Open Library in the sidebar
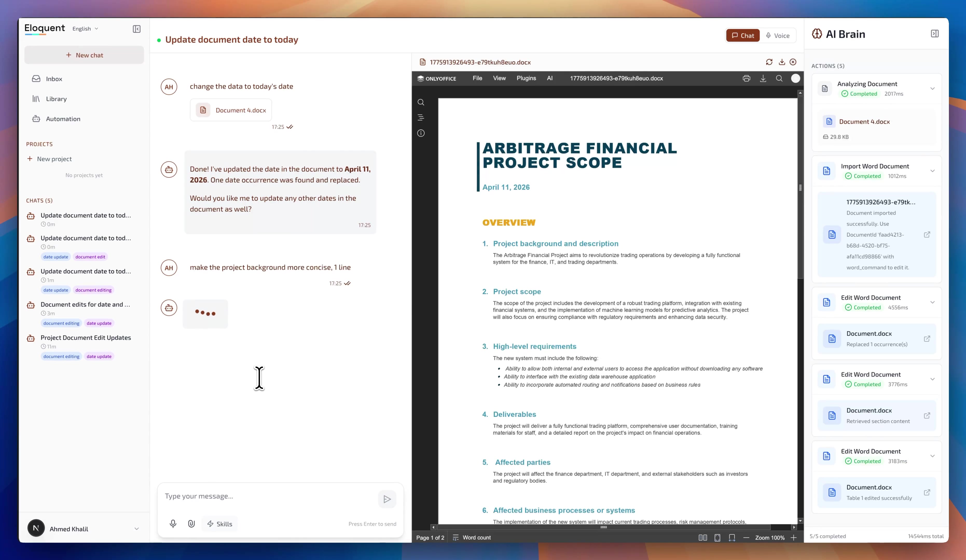Viewport: 966px width, 560px height. tap(84, 99)
